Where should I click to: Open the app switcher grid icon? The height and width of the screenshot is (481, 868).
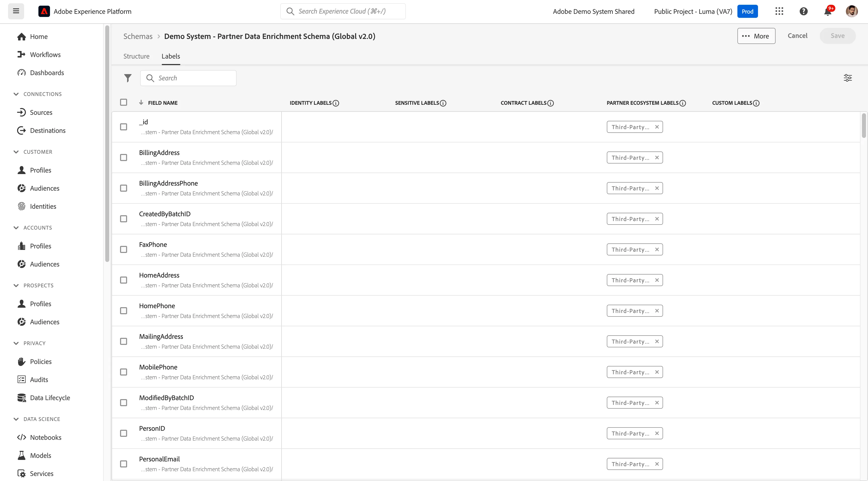click(779, 12)
